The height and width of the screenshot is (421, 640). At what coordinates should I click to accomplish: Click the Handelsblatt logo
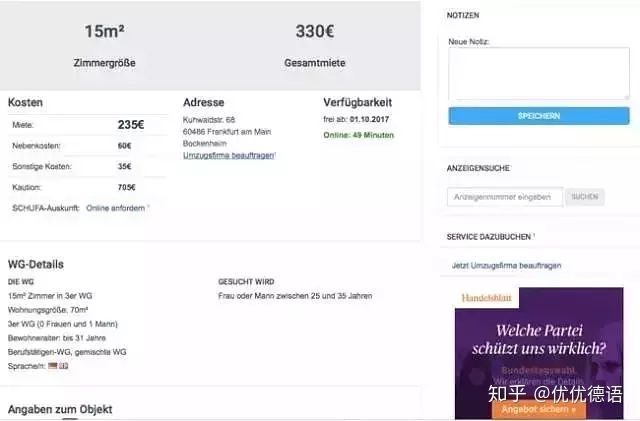click(486, 298)
